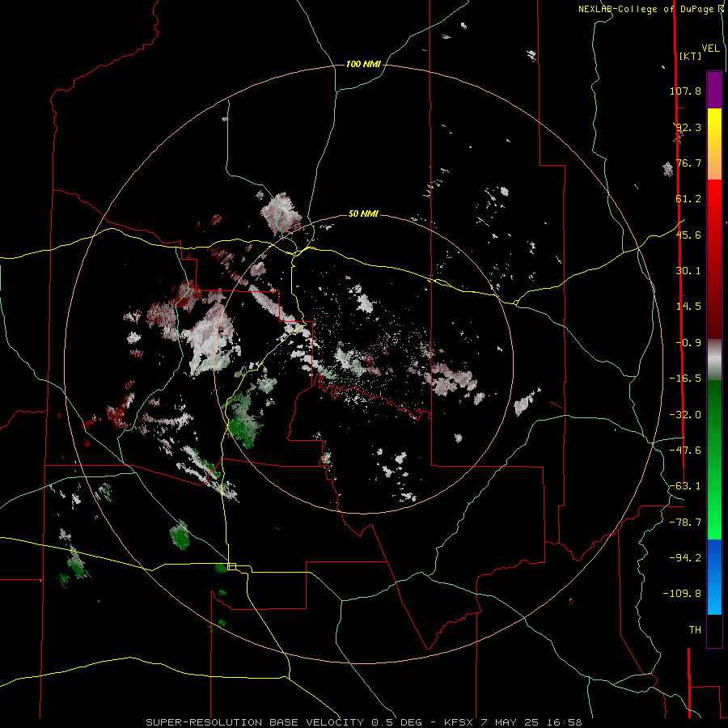Click the 107.8 velocity scale value

[685, 91]
